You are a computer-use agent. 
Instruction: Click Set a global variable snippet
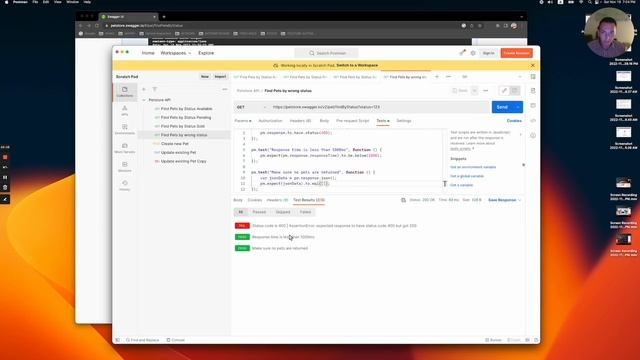coord(467,176)
